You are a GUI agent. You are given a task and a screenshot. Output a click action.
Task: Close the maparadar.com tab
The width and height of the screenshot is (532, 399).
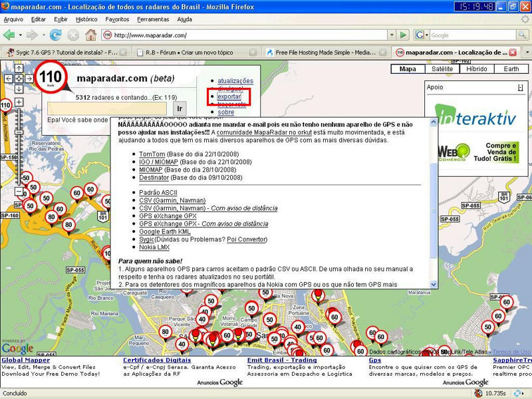coord(513,53)
